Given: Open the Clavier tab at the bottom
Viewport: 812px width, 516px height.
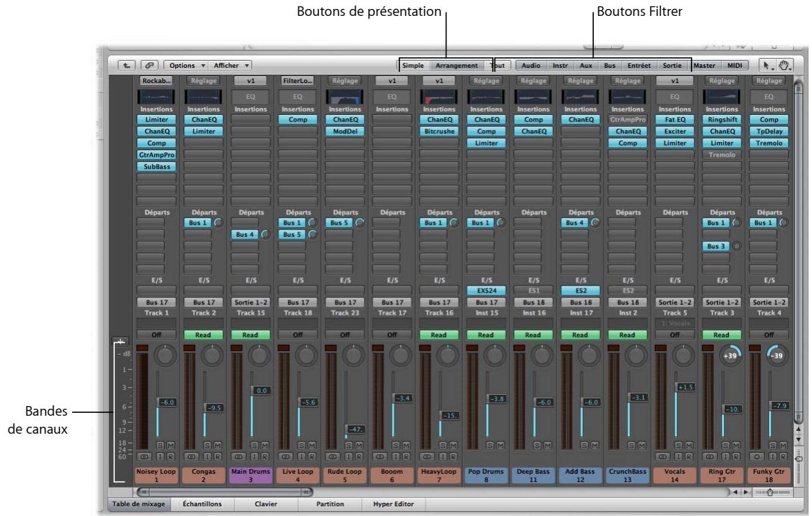Looking at the screenshot, I should tap(266, 504).
